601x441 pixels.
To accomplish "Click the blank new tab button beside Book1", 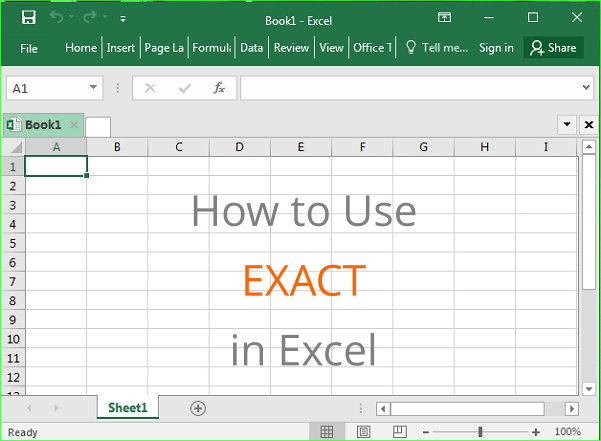I will 98,127.
